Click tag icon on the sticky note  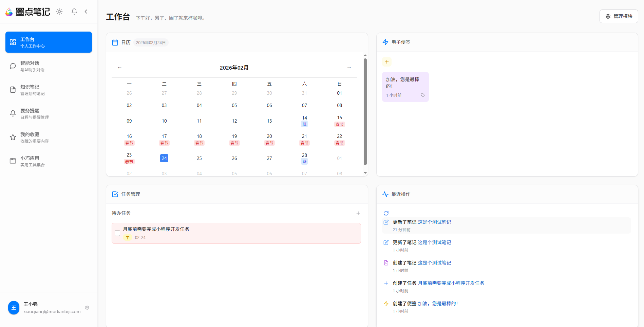pos(423,95)
